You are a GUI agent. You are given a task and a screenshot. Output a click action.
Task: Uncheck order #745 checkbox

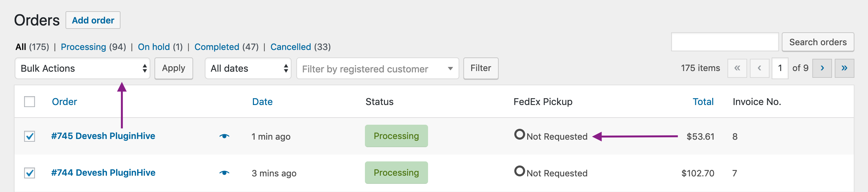pyautogui.click(x=30, y=136)
